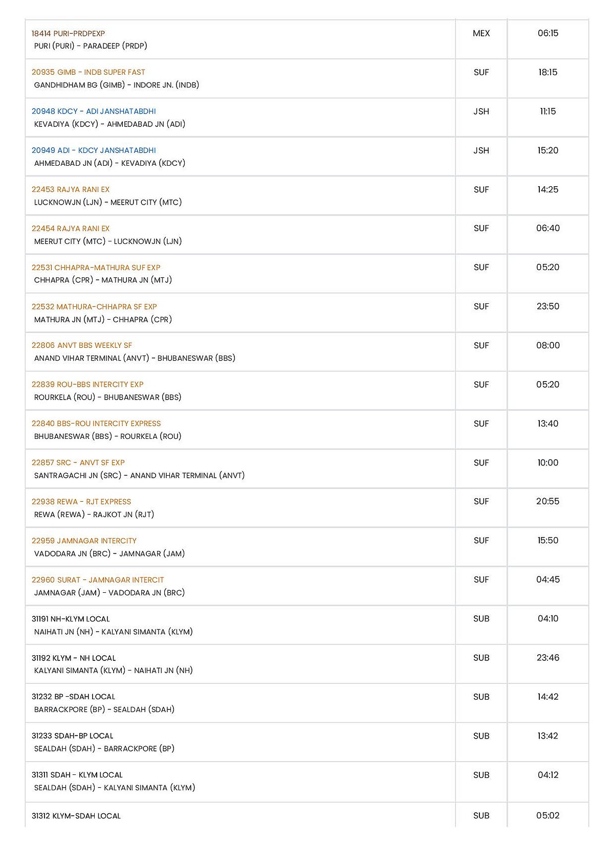The image size is (614, 868).
Task: Click 22839 ROU-BBS INTERCITY EXP link
Action: (x=87, y=385)
